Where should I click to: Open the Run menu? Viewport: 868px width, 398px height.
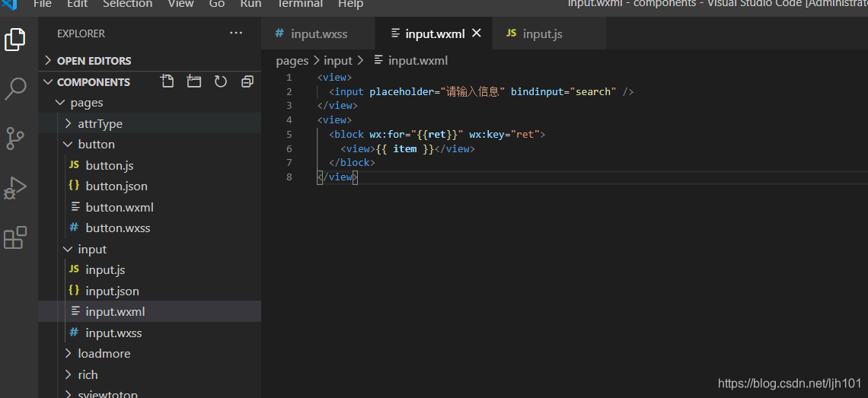(x=251, y=5)
